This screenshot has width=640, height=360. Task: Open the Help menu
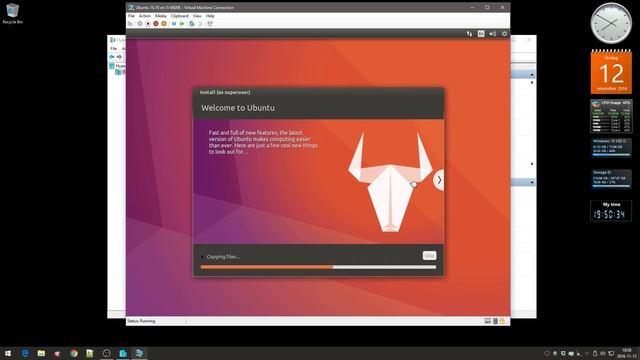210,16
